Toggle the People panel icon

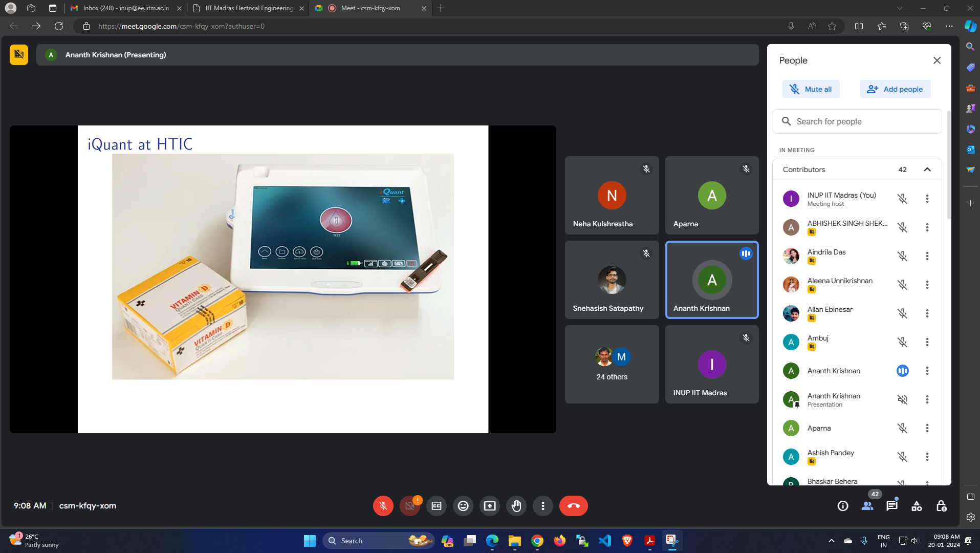point(867,506)
